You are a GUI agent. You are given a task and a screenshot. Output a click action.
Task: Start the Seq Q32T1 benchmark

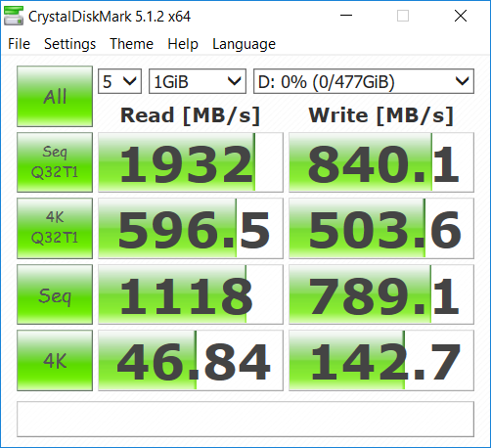[55, 162]
